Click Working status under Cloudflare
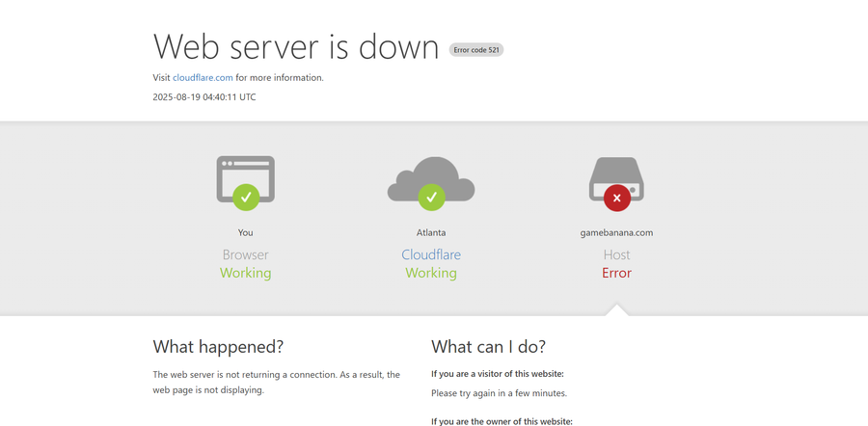This screenshot has height=426, width=868. (x=431, y=273)
